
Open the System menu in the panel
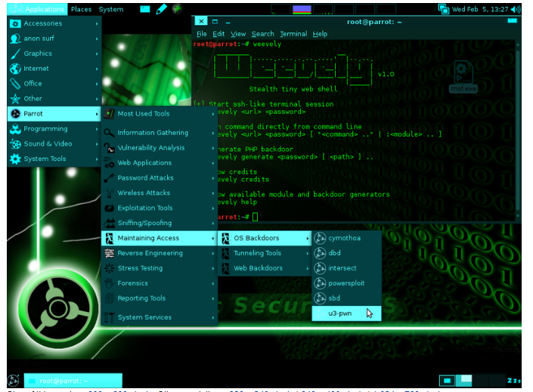(x=111, y=9)
